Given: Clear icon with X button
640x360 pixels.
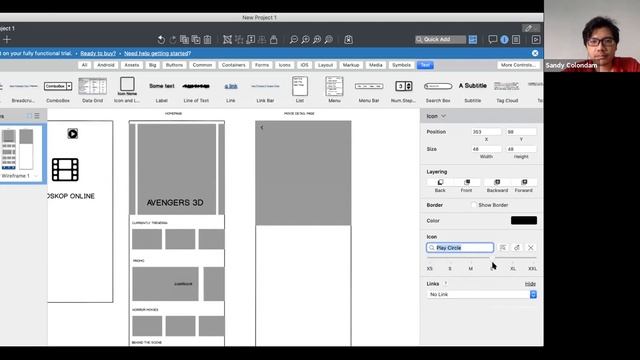Looking at the screenshot, I should coord(531,248).
